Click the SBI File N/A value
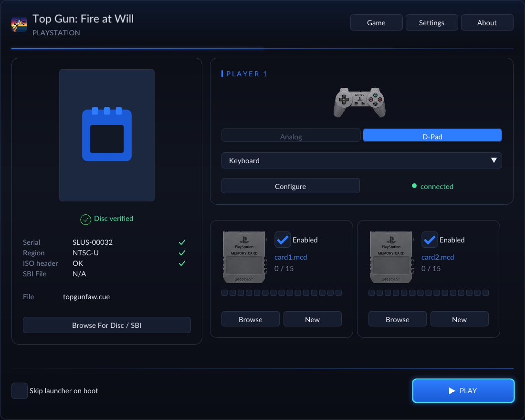This screenshot has width=525, height=420. (79, 273)
